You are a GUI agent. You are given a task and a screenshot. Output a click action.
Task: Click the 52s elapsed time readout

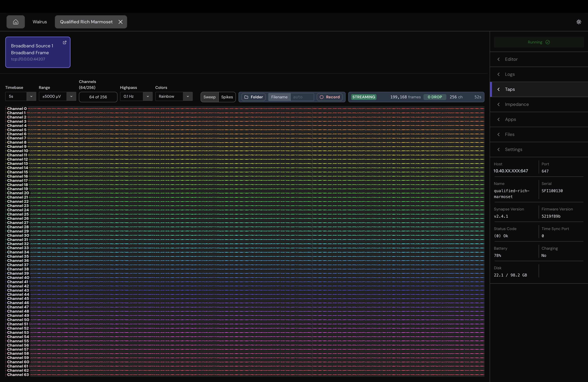coord(478,97)
